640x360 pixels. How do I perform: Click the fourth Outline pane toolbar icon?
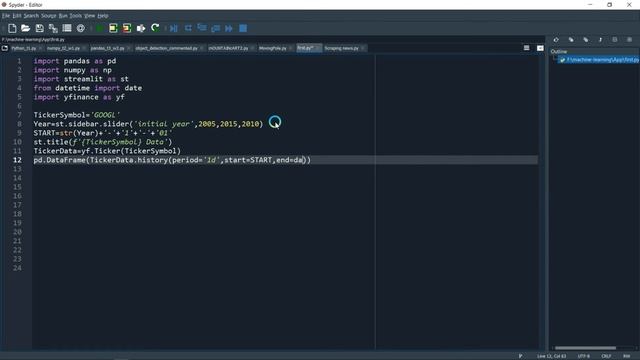click(x=600, y=40)
